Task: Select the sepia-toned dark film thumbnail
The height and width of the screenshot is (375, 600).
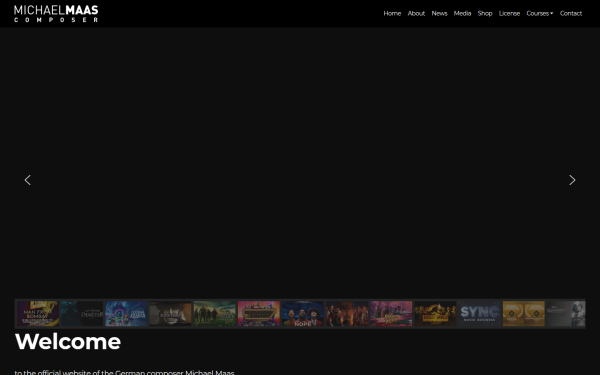Action: tap(170, 314)
